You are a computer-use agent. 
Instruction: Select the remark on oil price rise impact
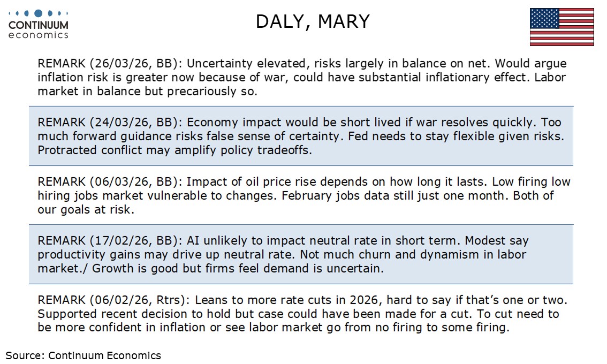(302, 195)
